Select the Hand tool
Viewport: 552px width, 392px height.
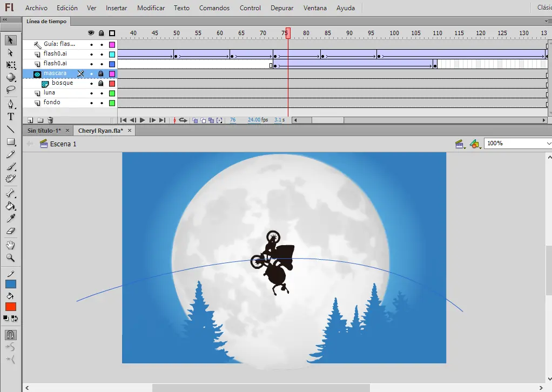pos(11,245)
